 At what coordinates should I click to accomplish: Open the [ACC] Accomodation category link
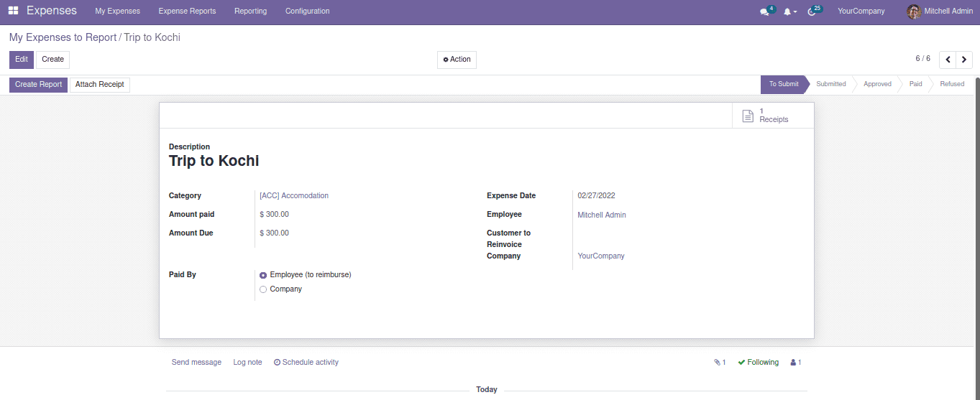pyautogui.click(x=293, y=196)
